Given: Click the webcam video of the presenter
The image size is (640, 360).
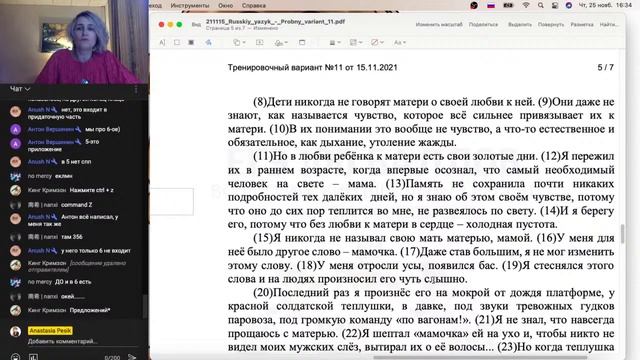Looking at the screenshot, I should [74, 42].
